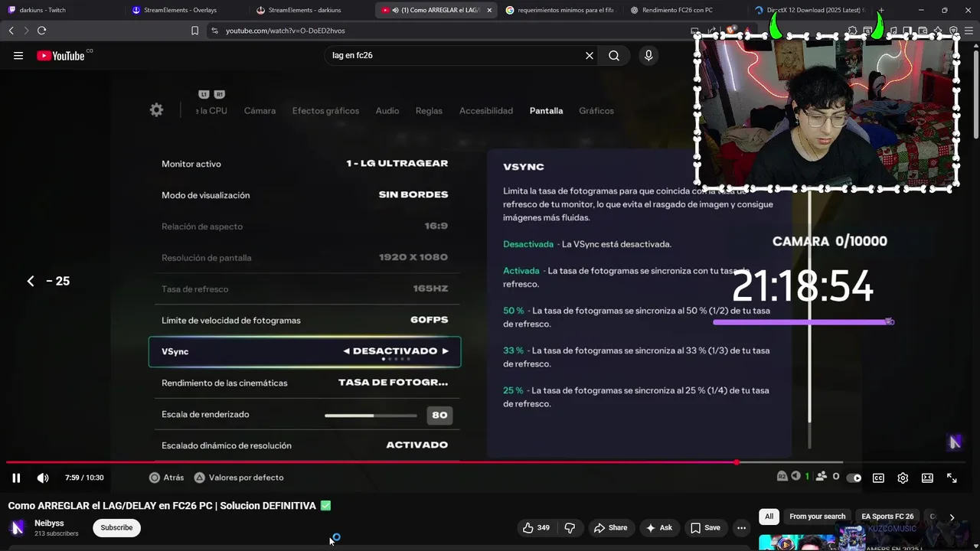The height and width of the screenshot is (551, 980).
Task: Open more actions three-dot menu
Action: point(741,527)
